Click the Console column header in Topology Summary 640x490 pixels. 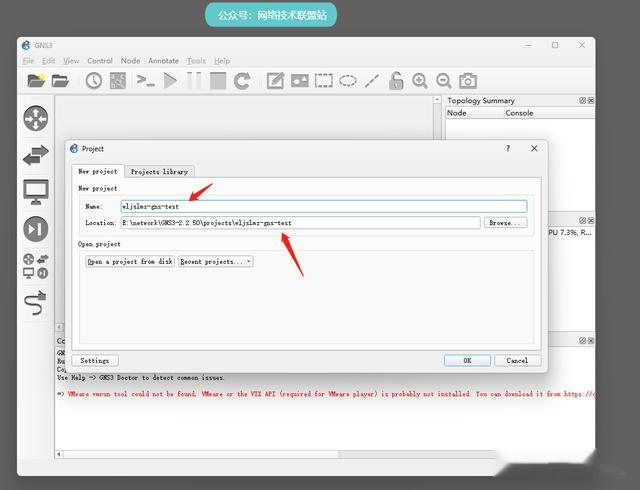[x=549, y=113]
